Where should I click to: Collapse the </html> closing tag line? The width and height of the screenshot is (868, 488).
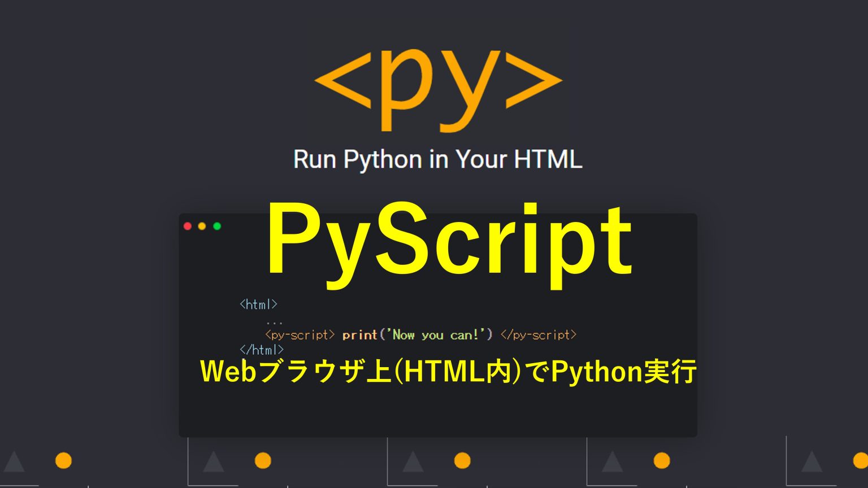pyautogui.click(x=262, y=350)
